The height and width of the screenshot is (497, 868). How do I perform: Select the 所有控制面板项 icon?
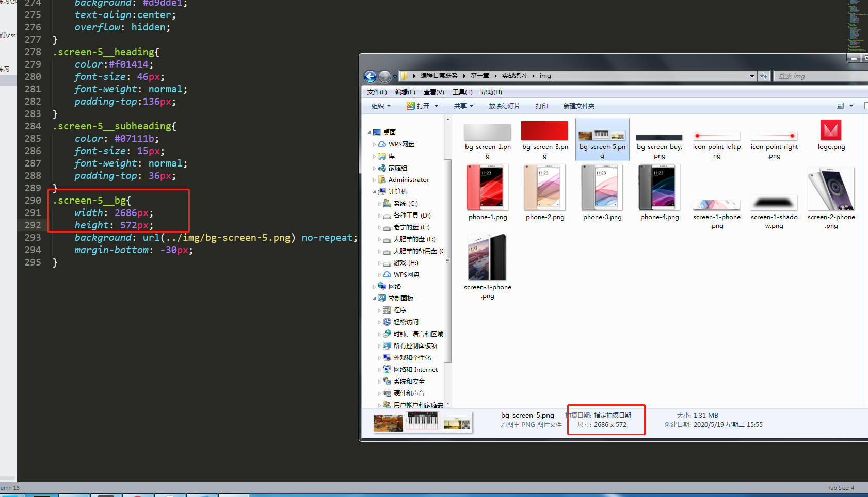tap(387, 346)
